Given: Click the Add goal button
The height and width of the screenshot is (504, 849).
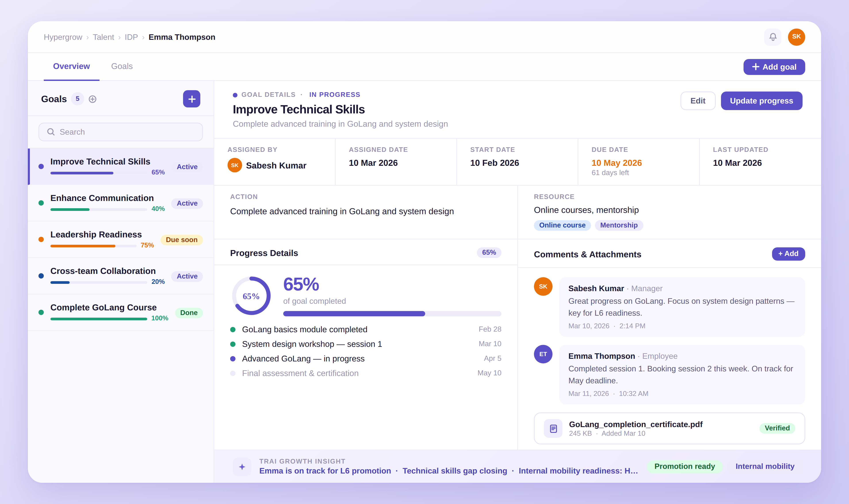Looking at the screenshot, I should pos(774,67).
